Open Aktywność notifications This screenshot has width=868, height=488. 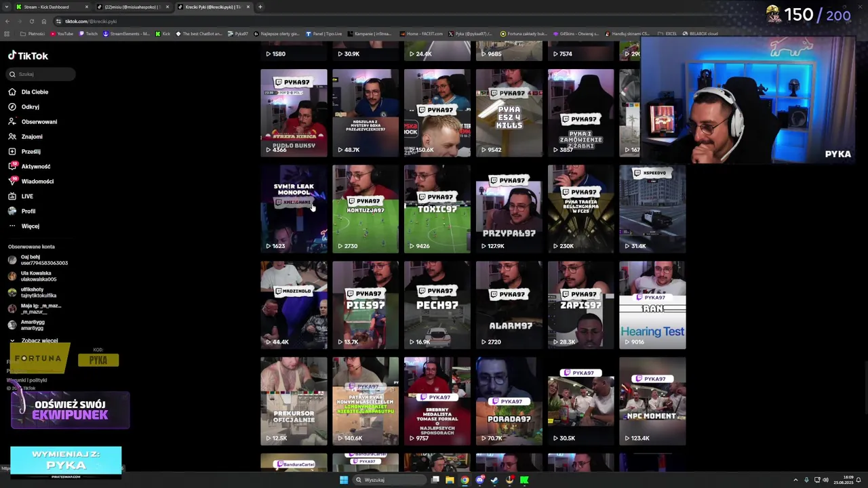(x=36, y=166)
